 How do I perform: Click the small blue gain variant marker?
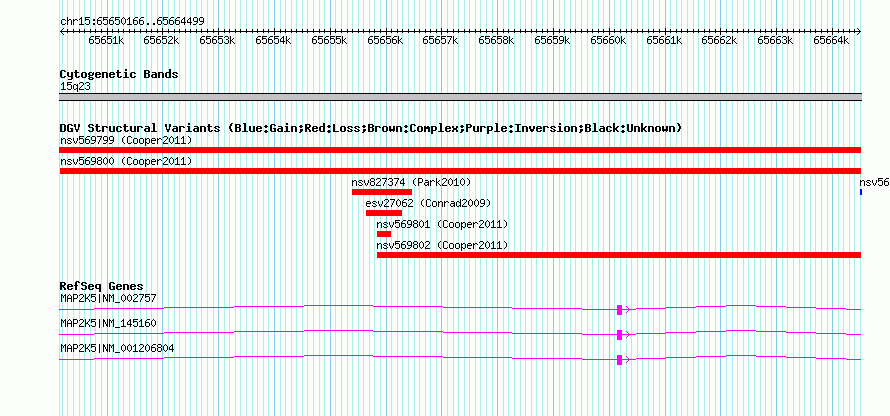coord(861,192)
